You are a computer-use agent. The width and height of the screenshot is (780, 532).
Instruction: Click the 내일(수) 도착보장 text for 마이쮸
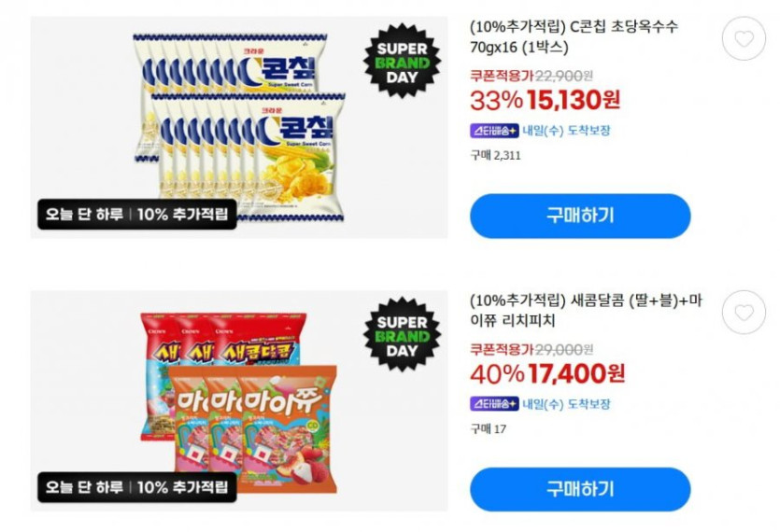[x=566, y=404]
